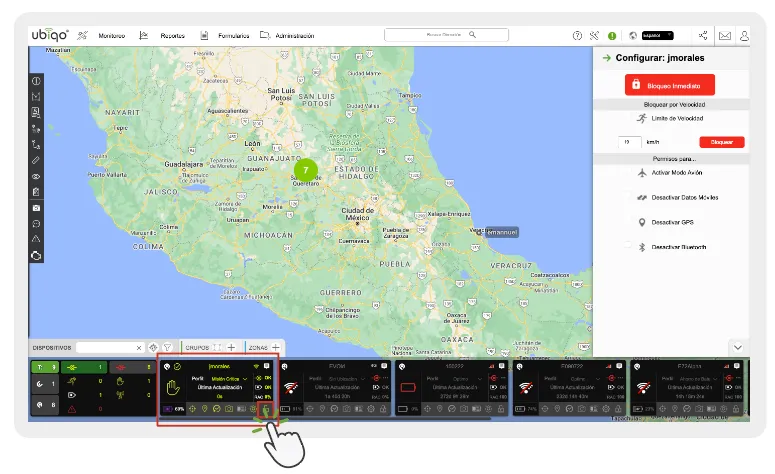Click the tools icon next to help
The width and height of the screenshot is (775, 474).
pos(594,36)
